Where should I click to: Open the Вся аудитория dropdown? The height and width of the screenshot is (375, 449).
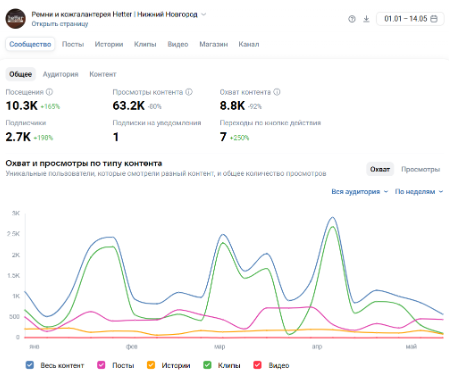(360, 191)
